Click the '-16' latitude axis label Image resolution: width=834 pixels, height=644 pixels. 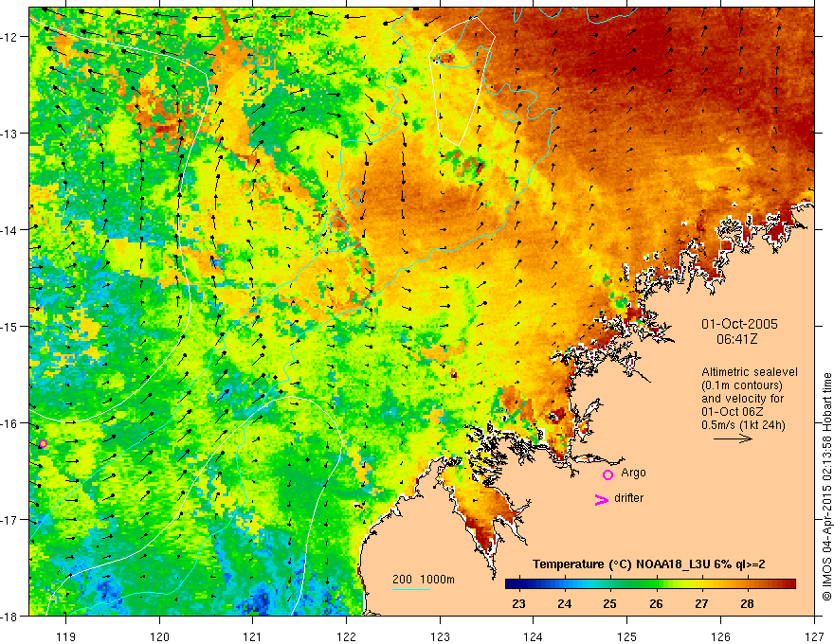click(9, 423)
